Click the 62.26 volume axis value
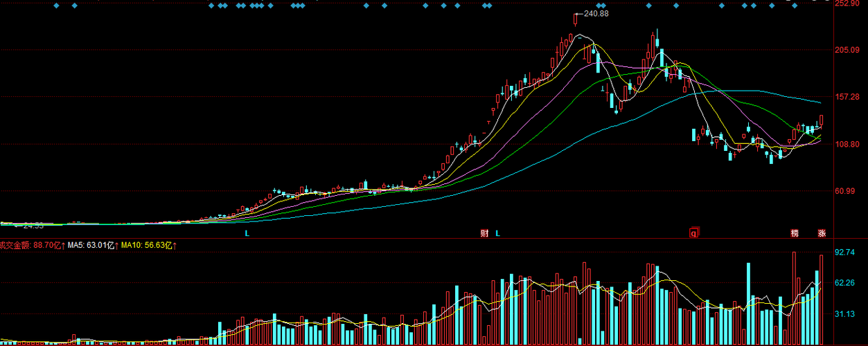Image resolution: width=868 pixels, height=346 pixels. (846, 283)
